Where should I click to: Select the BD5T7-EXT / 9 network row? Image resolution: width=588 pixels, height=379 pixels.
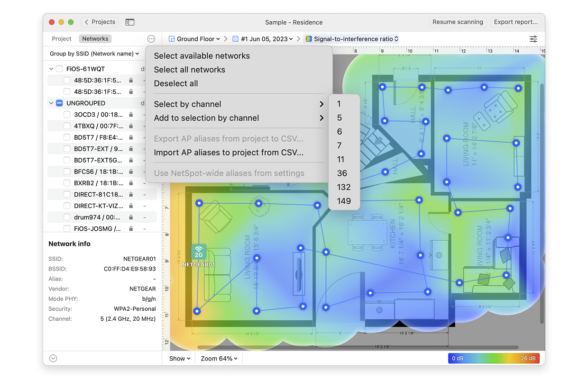(x=102, y=149)
